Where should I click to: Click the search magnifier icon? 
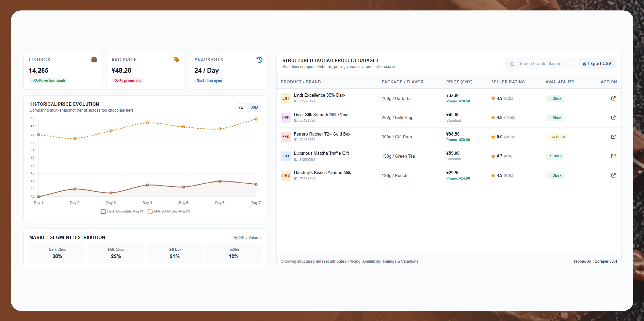(512, 64)
